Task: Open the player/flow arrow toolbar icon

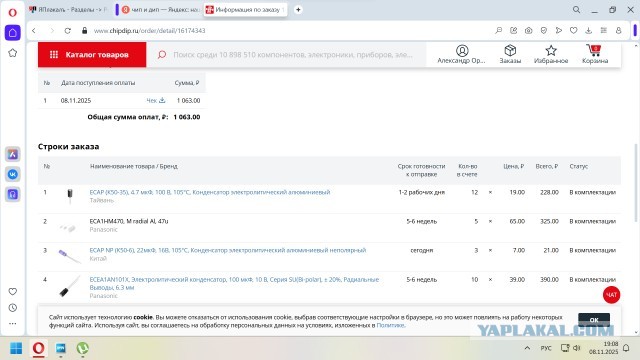Action: [559, 31]
